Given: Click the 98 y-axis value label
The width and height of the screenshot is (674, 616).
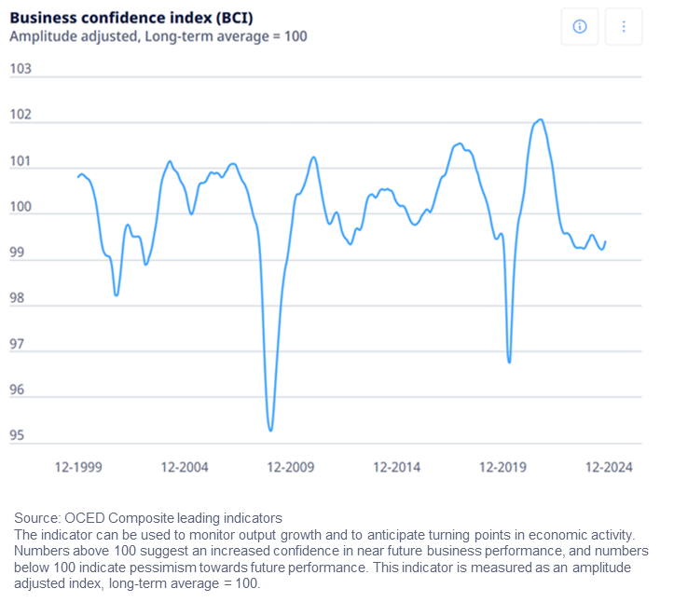Looking at the screenshot, I should pyautogui.click(x=17, y=298).
